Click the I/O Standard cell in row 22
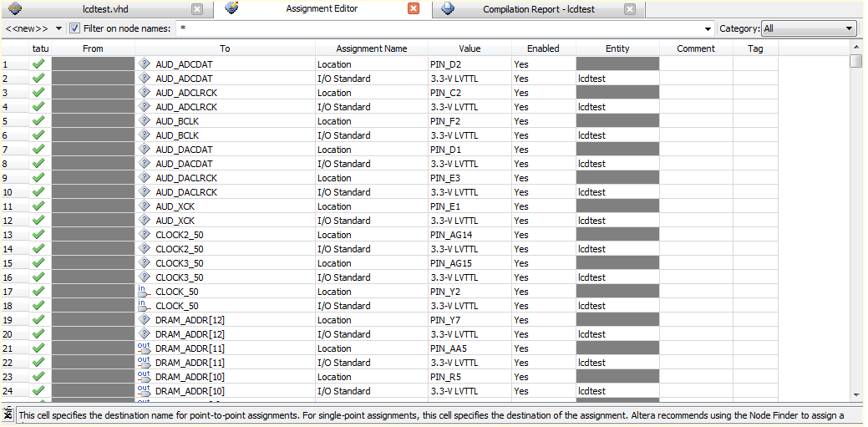Screen dimensions: 868x427 coord(372,363)
